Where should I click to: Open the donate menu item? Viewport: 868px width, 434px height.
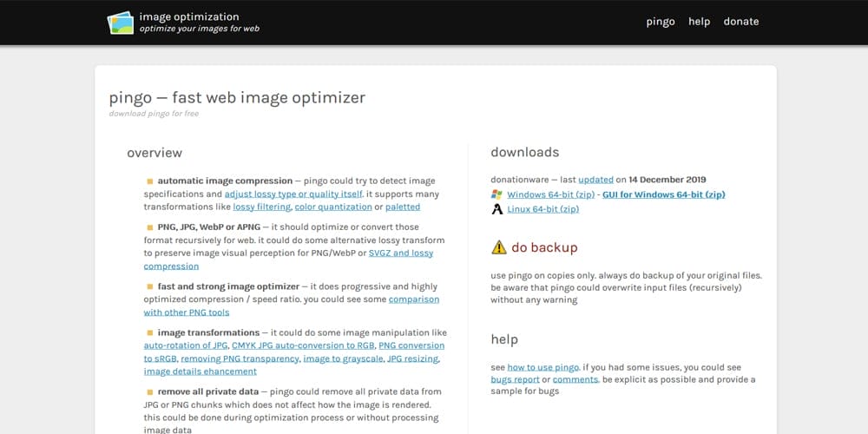click(741, 22)
